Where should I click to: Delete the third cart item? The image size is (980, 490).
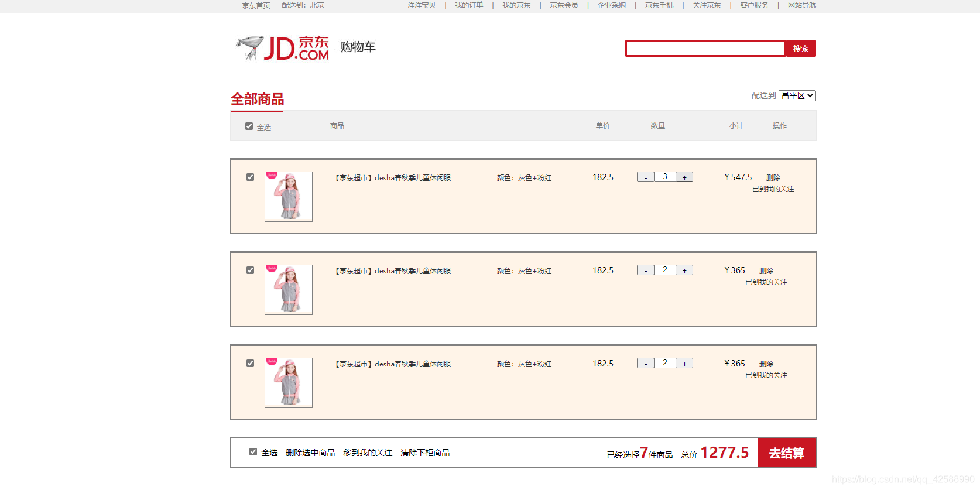point(766,364)
